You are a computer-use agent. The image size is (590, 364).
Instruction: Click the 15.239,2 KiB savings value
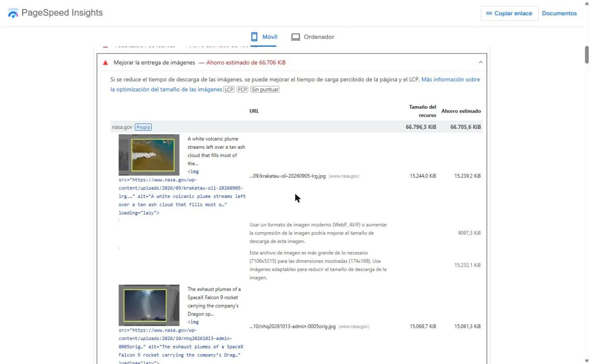pos(467,176)
